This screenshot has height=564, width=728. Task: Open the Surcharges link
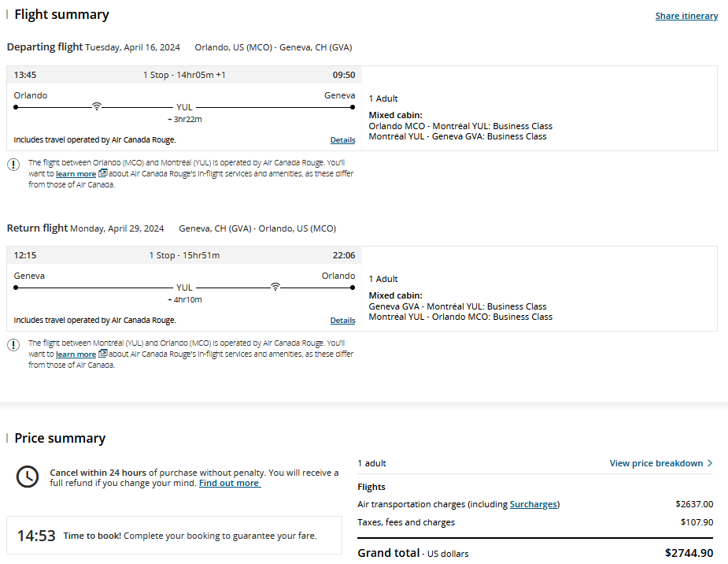[x=534, y=504]
